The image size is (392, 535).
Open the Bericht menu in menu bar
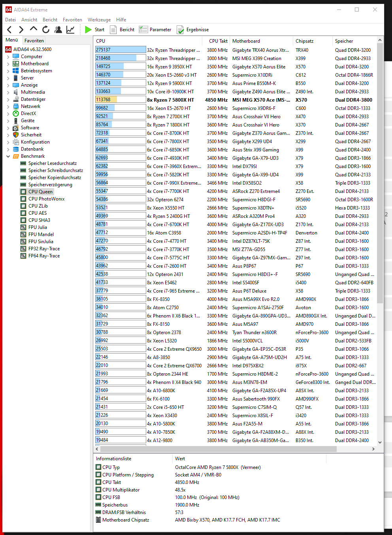pos(50,20)
